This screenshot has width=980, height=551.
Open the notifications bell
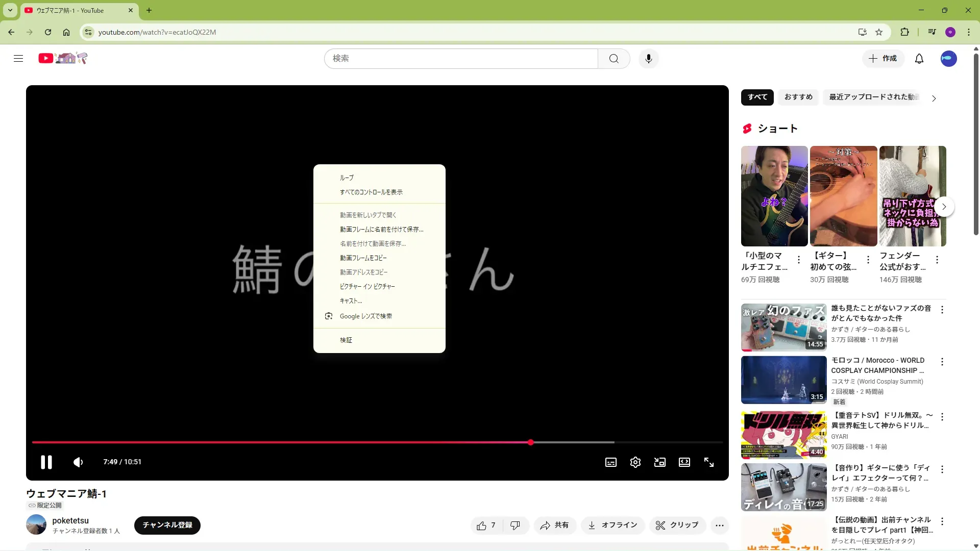pyautogui.click(x=919, y=59)
